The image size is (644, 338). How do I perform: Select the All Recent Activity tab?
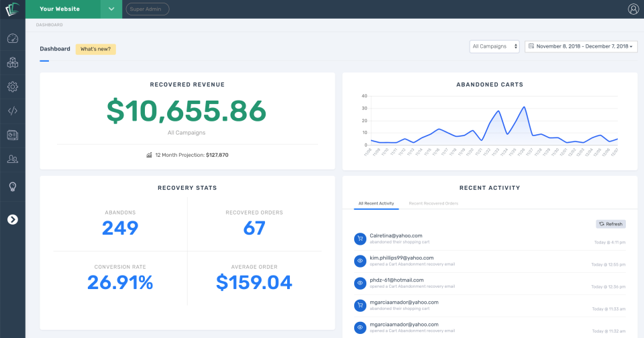click(x=376, y=203)
